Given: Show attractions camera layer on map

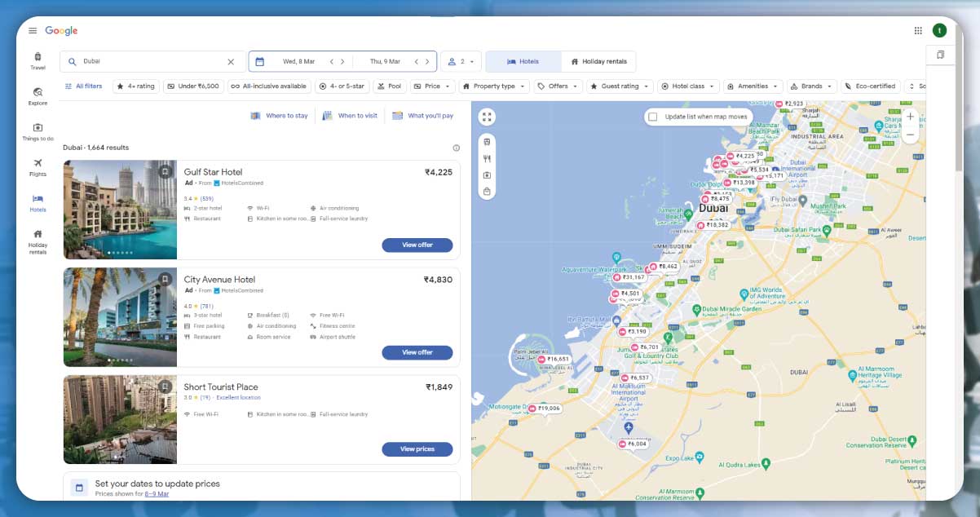Looking at the screenshot, I should [487, 175].
